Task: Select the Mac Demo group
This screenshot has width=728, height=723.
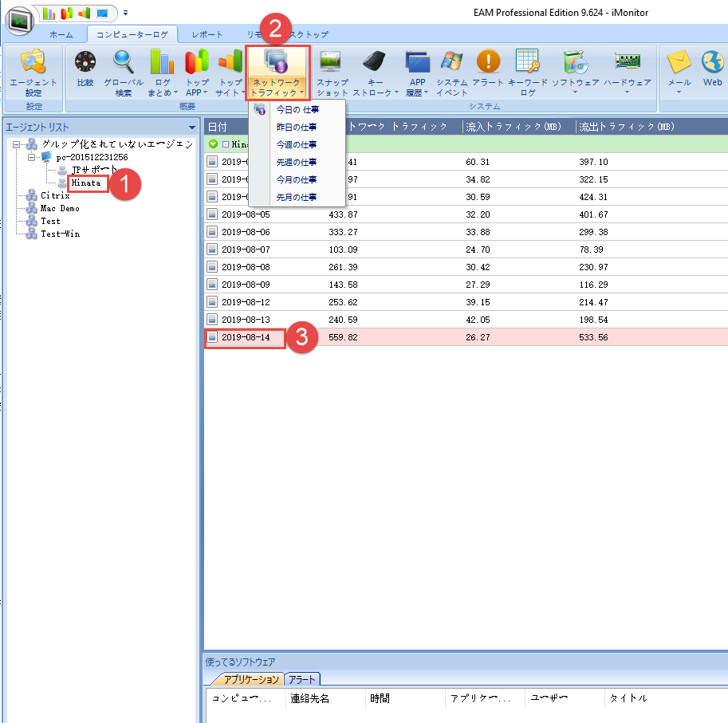Action: click(60, 208)
